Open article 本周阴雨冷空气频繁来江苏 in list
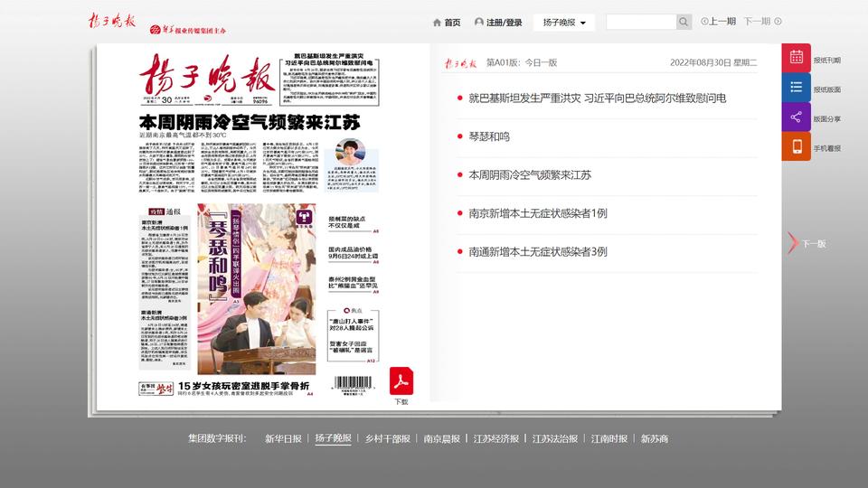868x488 pixels. [530, 174]
